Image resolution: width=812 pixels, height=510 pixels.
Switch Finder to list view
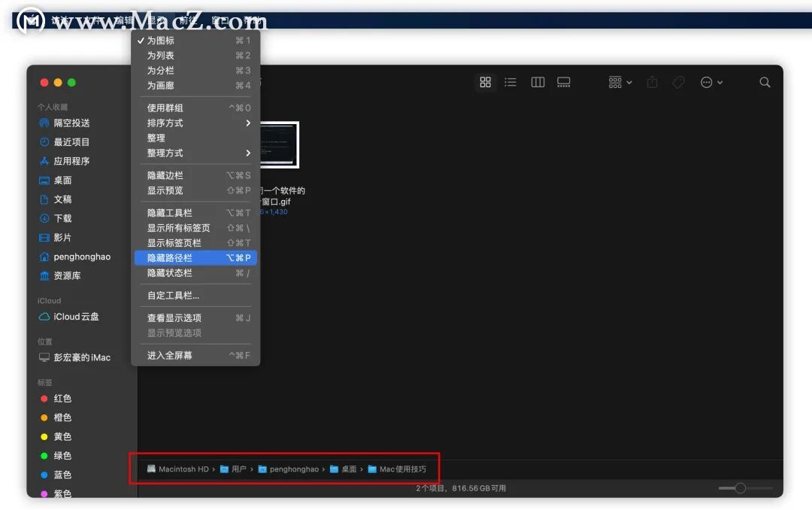point(511,82)
